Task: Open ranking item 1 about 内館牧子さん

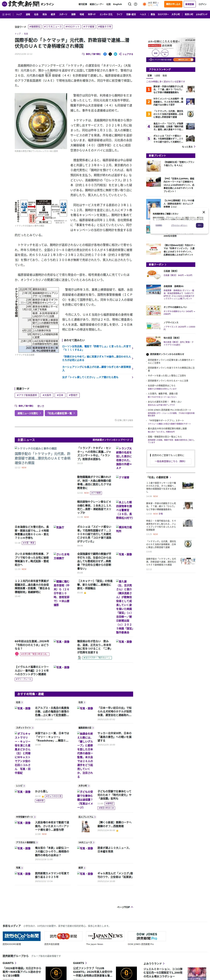Action: coord(170,89)
